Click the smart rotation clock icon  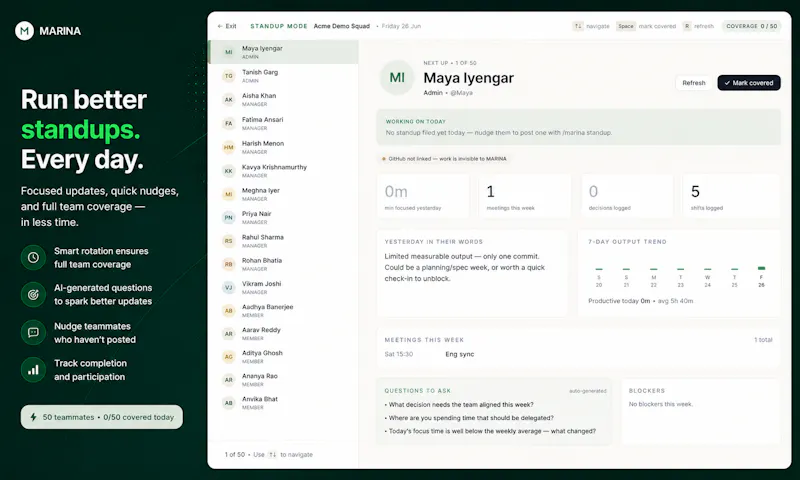[33, 258]
